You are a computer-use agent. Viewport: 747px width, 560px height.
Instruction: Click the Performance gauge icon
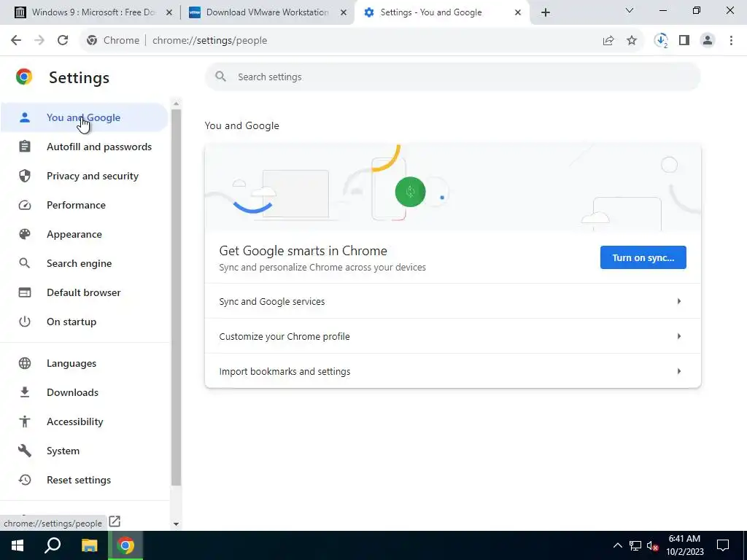point(25,205)
